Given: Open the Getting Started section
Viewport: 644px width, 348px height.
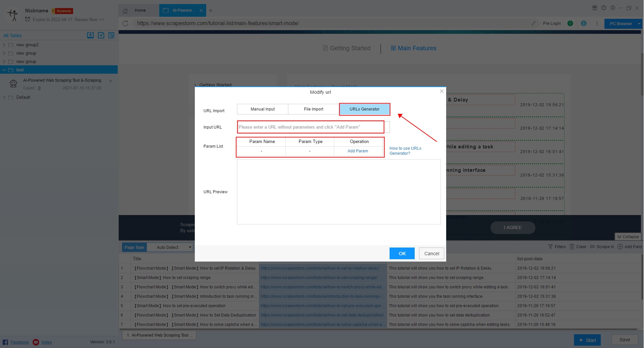Looking at the screenshot, I should [x=347, y=48].
